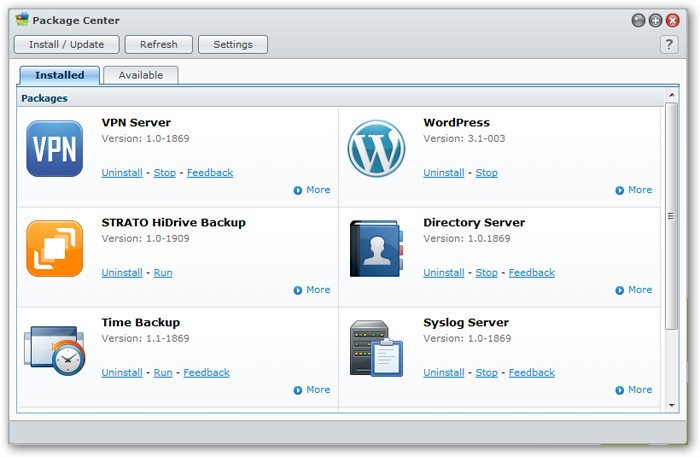Click the Refresh button
The height and width of the screenshot is (457, 700).
click(158, 44)
